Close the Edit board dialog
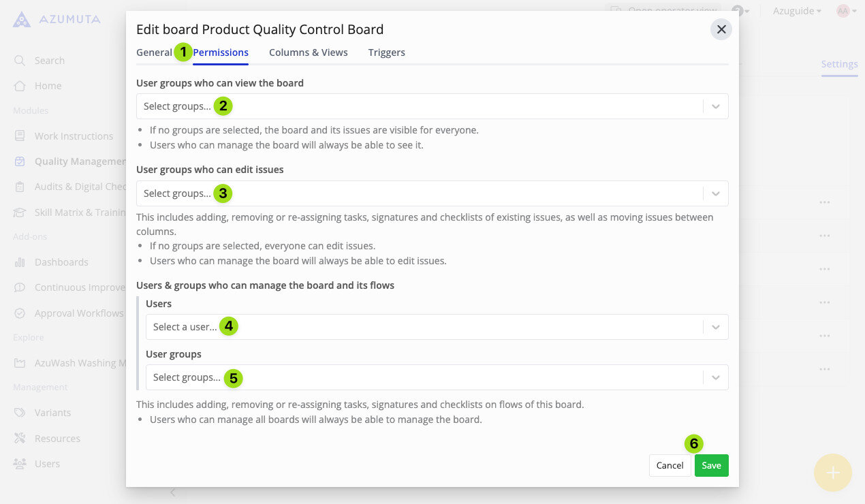 click(x=721, y=29)
